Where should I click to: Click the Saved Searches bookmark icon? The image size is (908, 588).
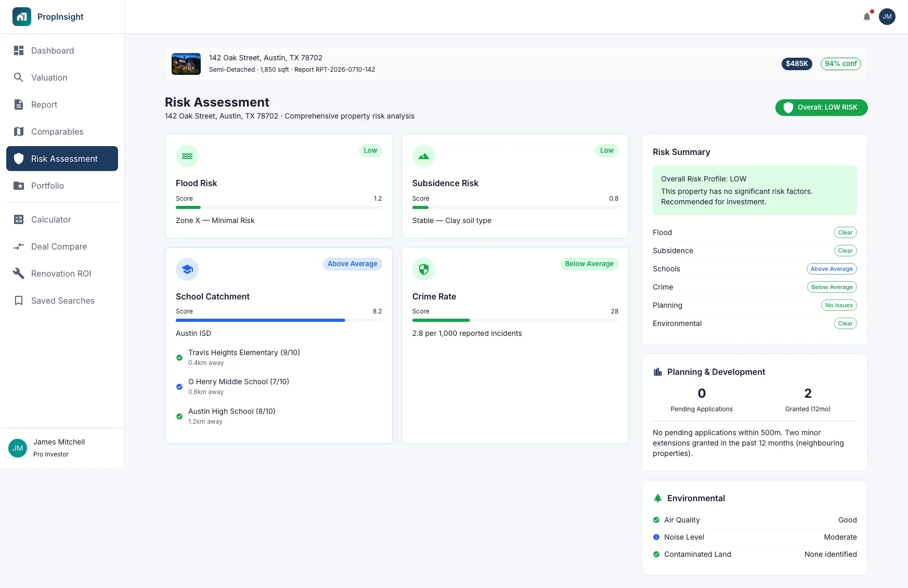pos(19,300)
